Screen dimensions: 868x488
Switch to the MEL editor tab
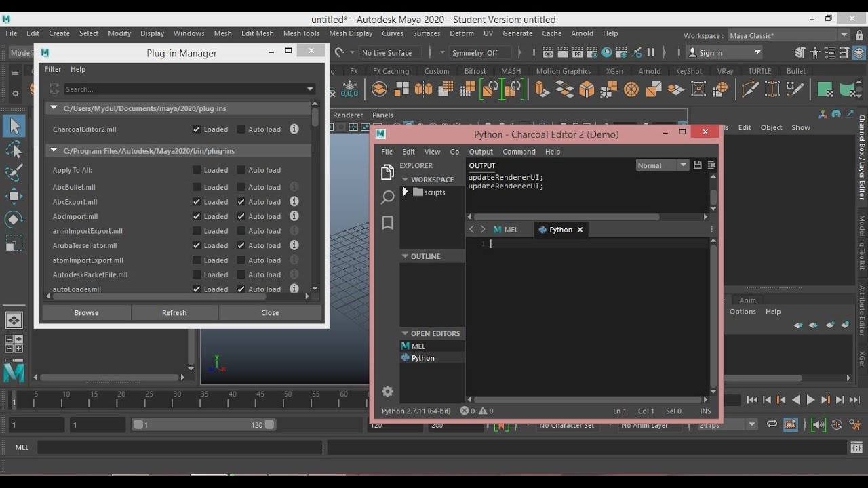point(506,230)
